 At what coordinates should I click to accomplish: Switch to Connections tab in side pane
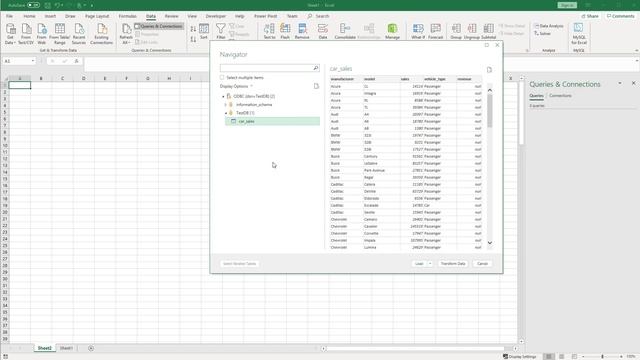[x=560, y=96]
